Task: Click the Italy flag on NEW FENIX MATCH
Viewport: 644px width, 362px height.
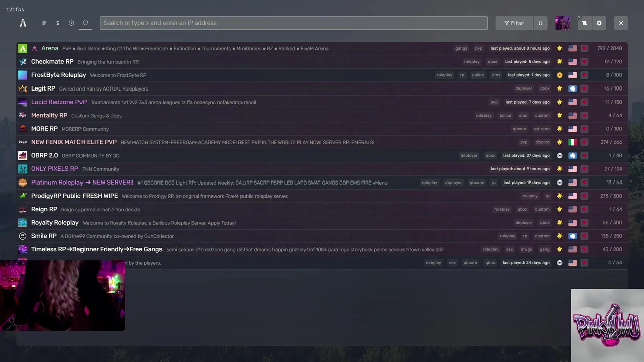Action: (x=572, y=142)
